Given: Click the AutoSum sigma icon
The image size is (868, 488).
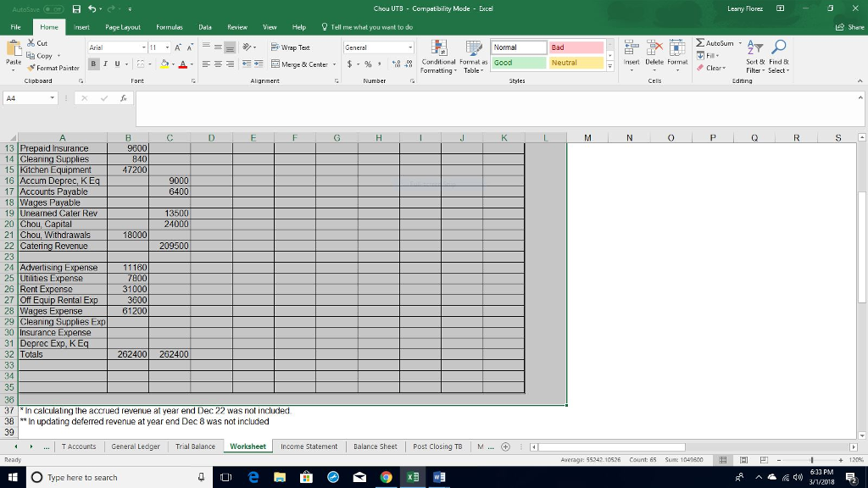Looking at the screenshot, I should (x=700, y=42).
